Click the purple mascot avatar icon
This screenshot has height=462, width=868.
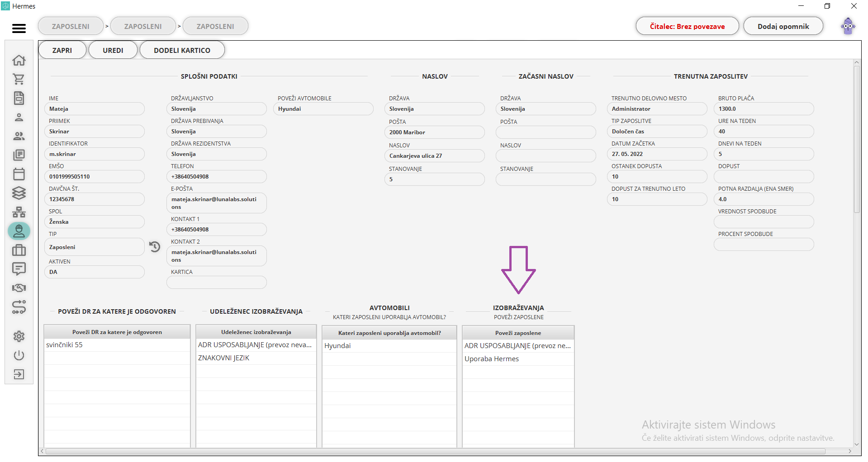coord(848,26)
